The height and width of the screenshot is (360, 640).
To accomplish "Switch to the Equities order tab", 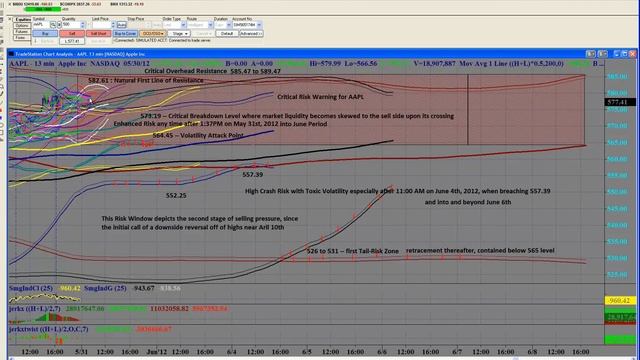I will pos(22,20).
